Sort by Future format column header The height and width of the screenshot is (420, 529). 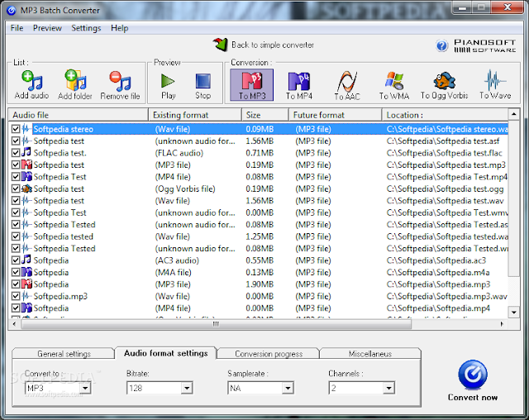pos(336,115)
